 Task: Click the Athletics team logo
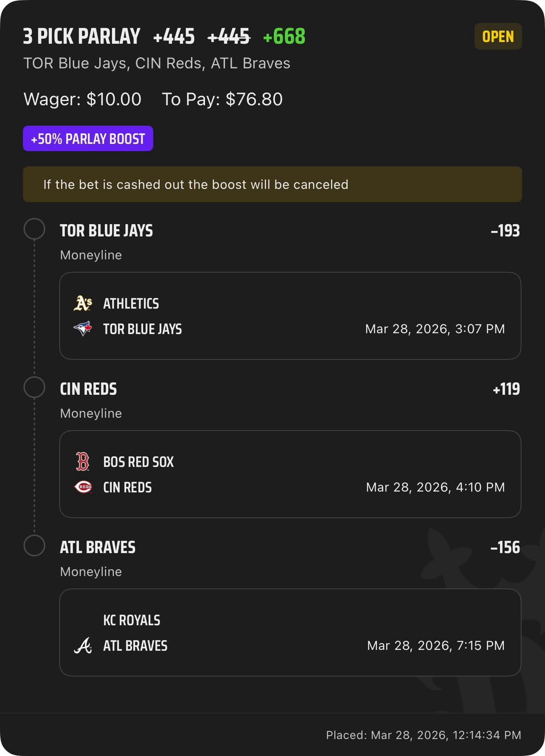pyautogui.click(x=83, y=304)
